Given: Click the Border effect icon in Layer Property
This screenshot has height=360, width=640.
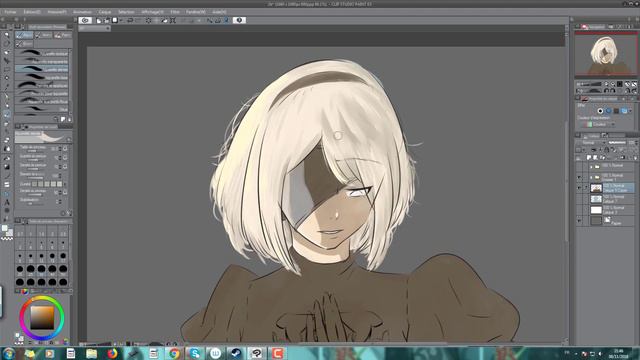Looking at the screenshot, I should 600,111.
